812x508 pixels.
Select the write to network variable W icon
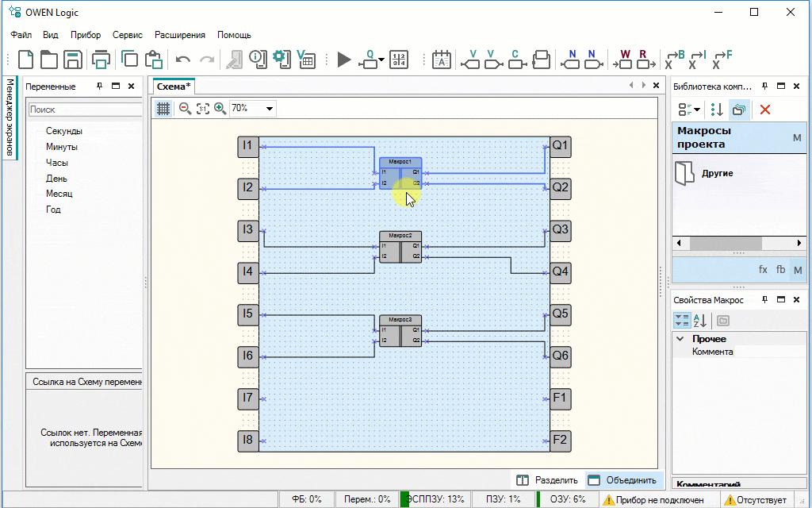coord(624,60)
